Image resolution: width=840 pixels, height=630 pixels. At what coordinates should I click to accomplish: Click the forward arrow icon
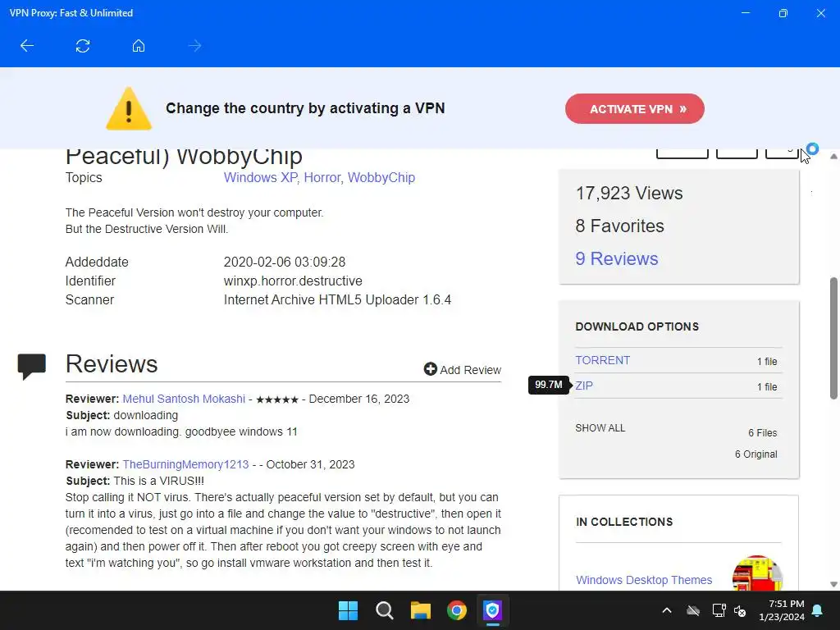[194, 46]
